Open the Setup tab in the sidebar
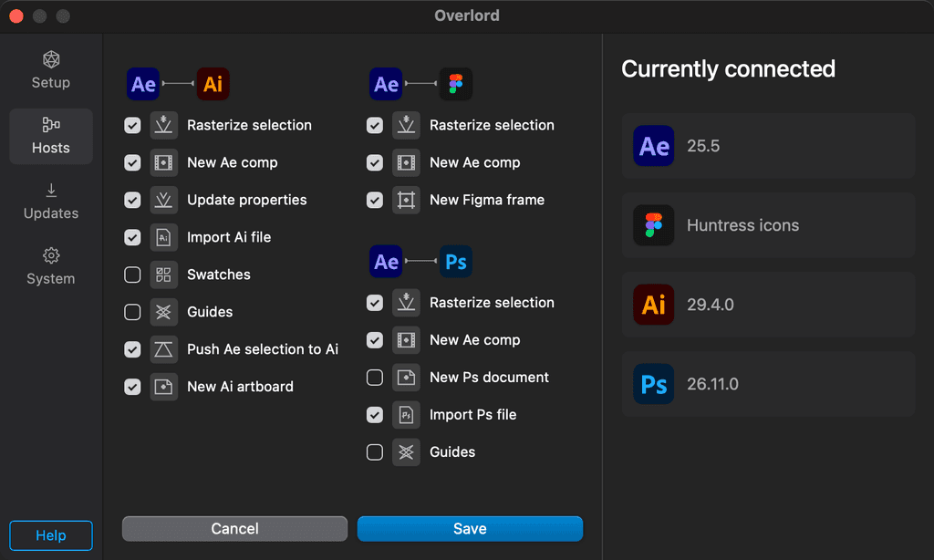The width and height of the screenshot is (934, 560). click(x=51, y=70)
